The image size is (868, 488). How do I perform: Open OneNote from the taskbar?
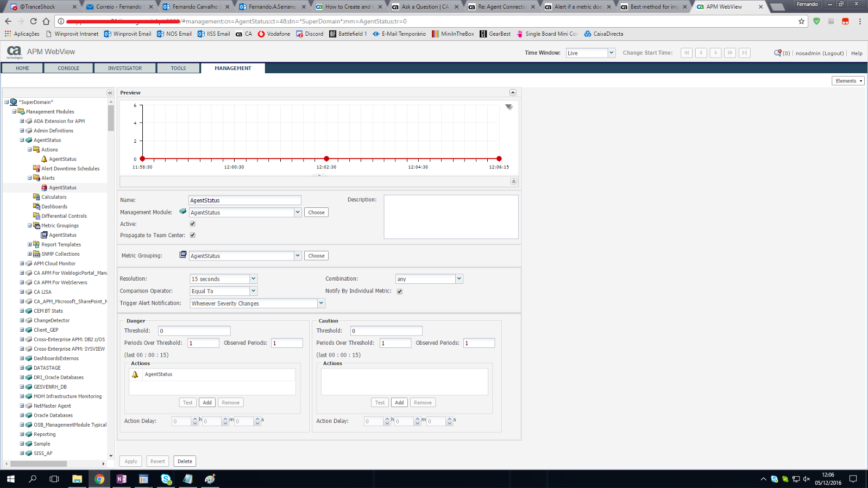coord(121,479)
